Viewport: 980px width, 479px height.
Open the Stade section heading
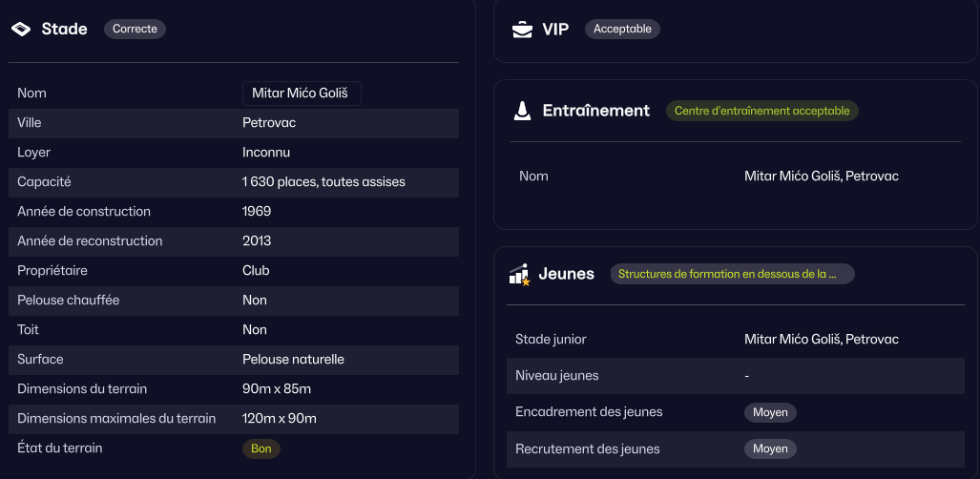pos(64,30)
